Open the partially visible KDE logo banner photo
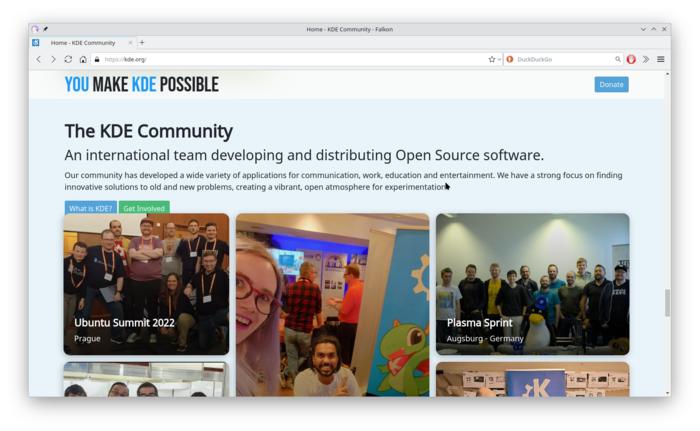Viewport: 700px width, 431px height. 533,379
